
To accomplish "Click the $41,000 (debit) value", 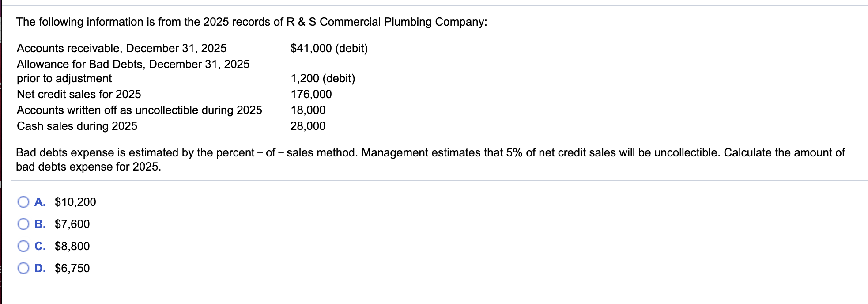I will [329, 48].
